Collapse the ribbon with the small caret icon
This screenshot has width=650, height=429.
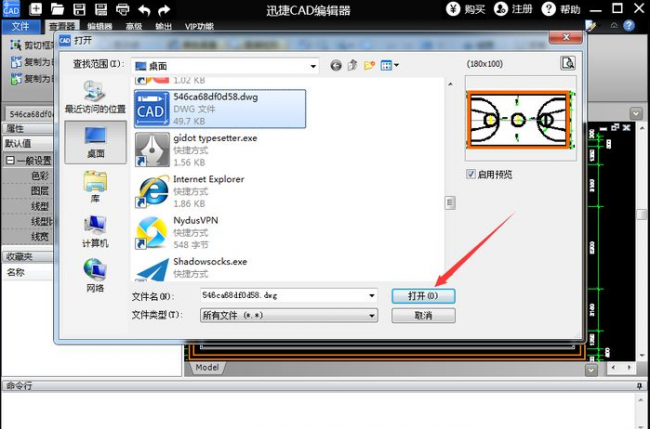[614, 26]
